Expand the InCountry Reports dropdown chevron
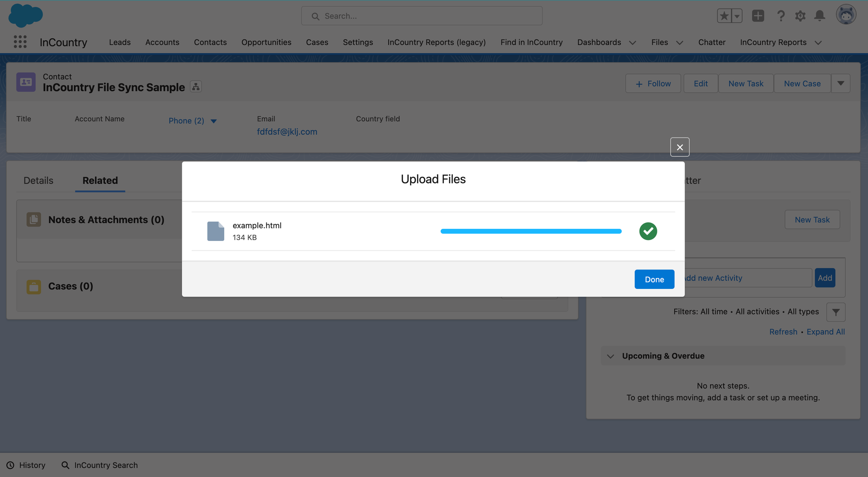Viewport: 868px width, 477px height. [x=818, y=43]
